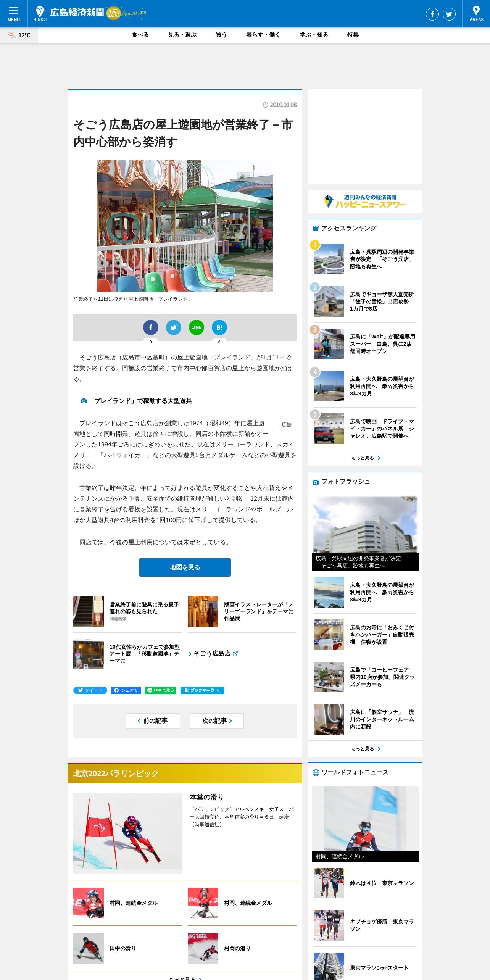
Task: Share article via round LINE icon
Action: 197,327
